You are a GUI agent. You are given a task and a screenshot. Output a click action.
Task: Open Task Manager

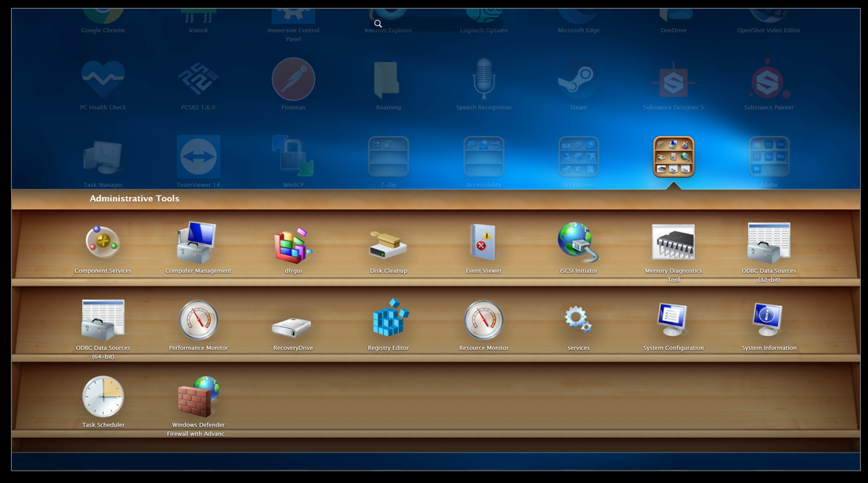[103, 157]
